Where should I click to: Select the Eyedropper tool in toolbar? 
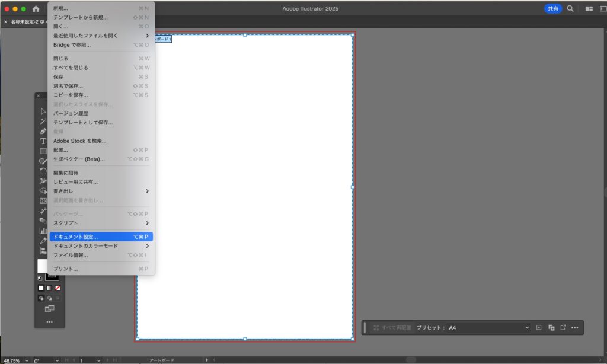tap(43, 241)
